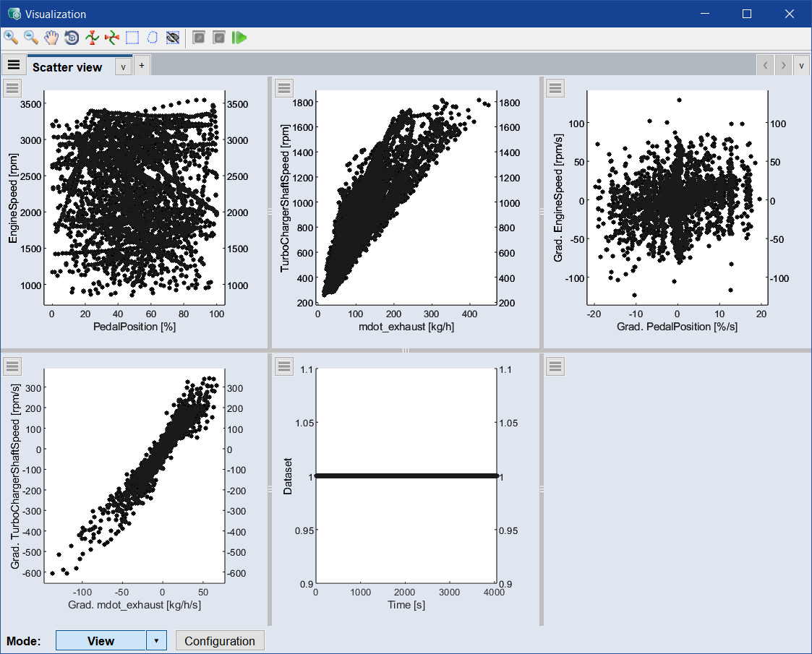
Task: Open the tab list dropdown at far right
Action: point(801,66)
